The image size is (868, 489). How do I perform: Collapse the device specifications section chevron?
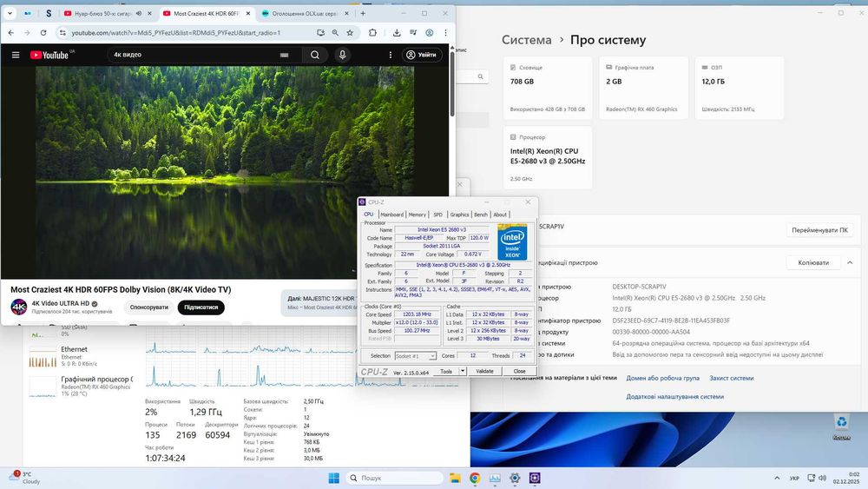click(850, 262)
